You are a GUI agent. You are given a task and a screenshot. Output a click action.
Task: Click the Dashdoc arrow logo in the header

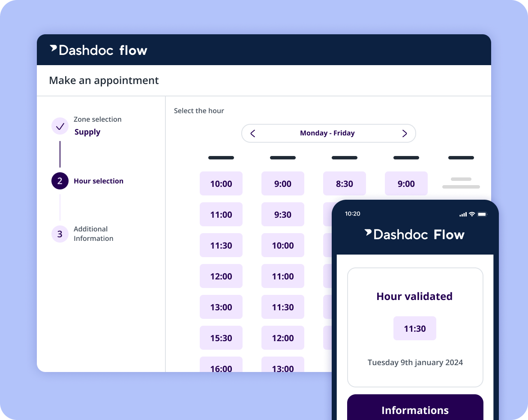(x=53, y=48)
